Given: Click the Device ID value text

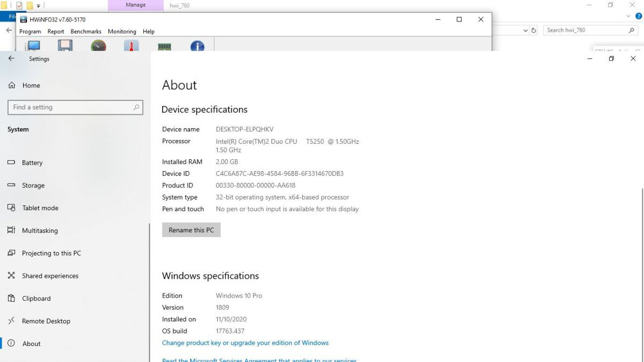Looking at the screenshot, I should pyautogui.click(x=280, y=174).
